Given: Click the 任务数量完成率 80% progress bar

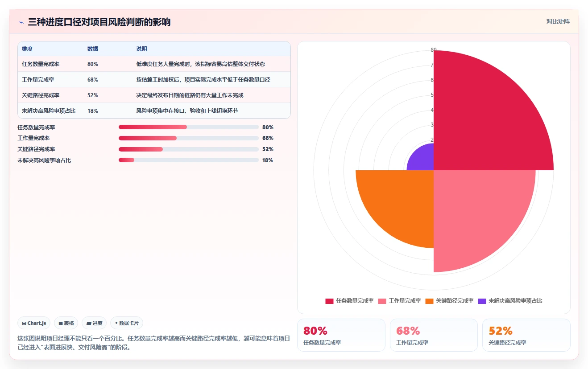Looking at the screenshot, I should click(188, 127).
